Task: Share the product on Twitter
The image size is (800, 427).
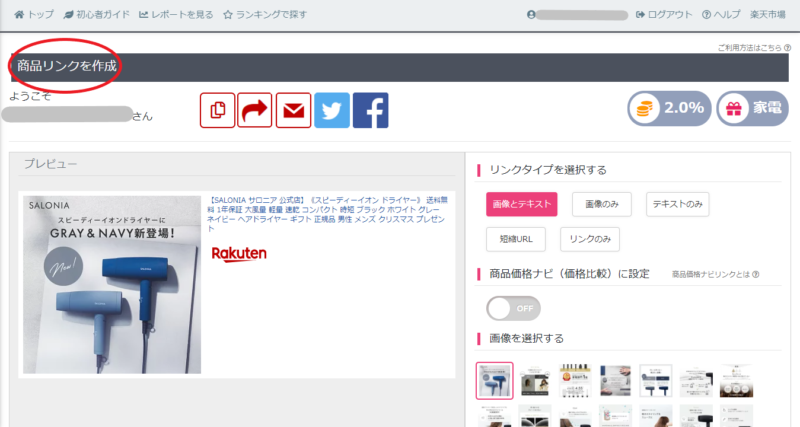Action: point(332,110)
